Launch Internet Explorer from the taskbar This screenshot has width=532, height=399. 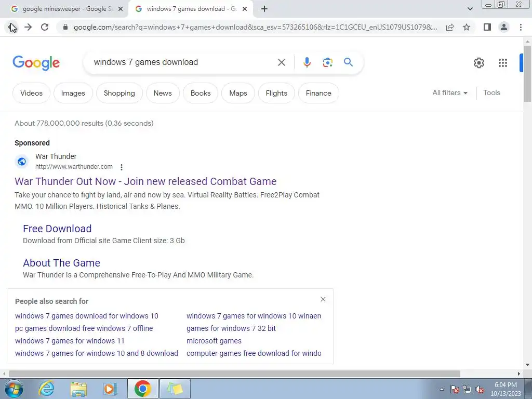coord(46,389)
